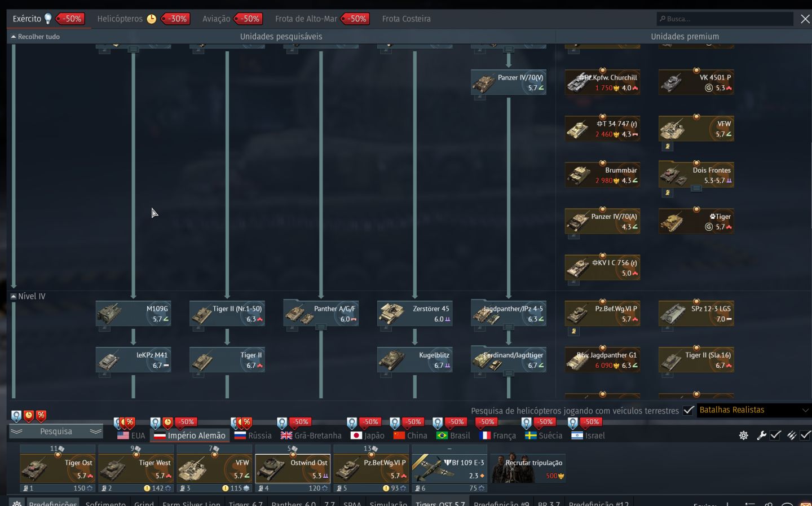
Task: Collapse the Nível IV rank section
Action: (x=14, y=296)
